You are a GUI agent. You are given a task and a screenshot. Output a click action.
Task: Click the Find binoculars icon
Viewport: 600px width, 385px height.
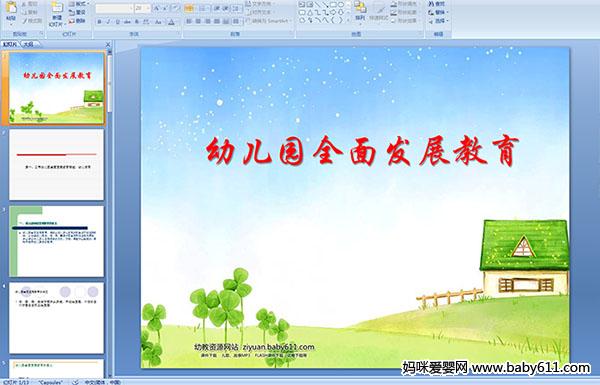[437, 4]
